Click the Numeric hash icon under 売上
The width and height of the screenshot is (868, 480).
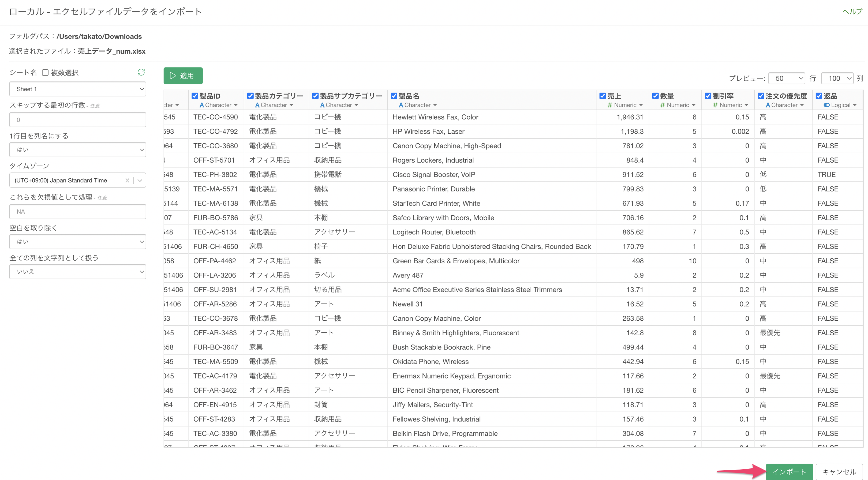pyautogui.click(x=609, y=105)
